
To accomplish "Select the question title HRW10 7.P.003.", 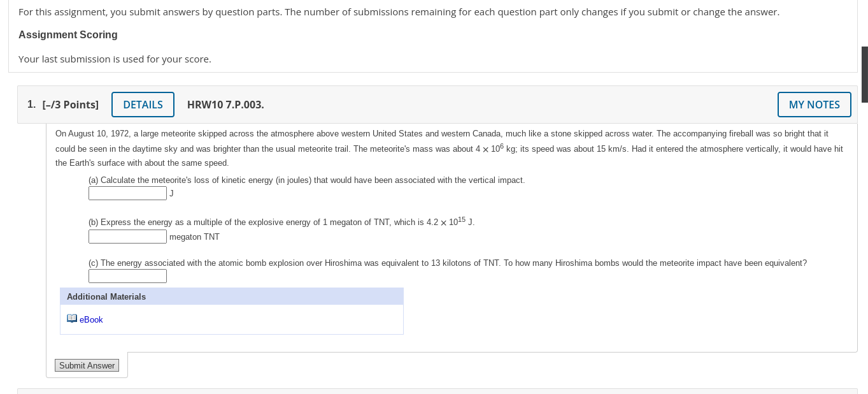I will pos(225,104).
